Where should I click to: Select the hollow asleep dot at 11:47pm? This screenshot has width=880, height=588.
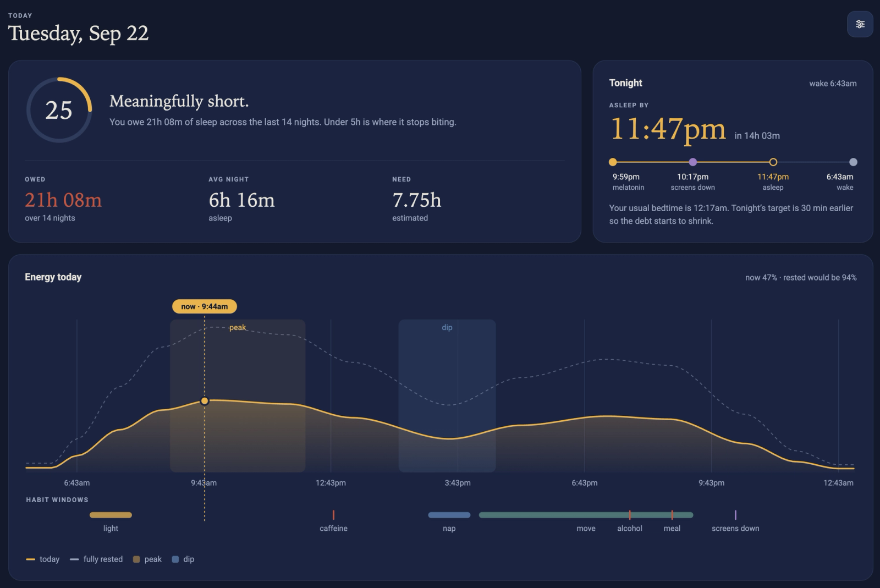773,162
